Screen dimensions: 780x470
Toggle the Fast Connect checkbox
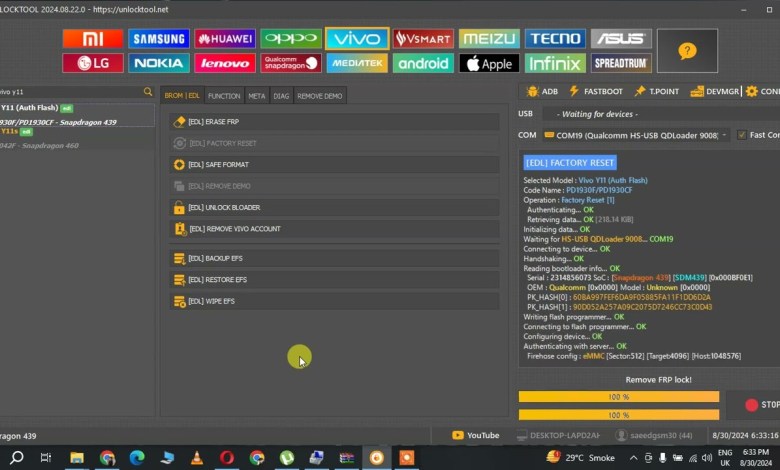[x=741, y=135]
